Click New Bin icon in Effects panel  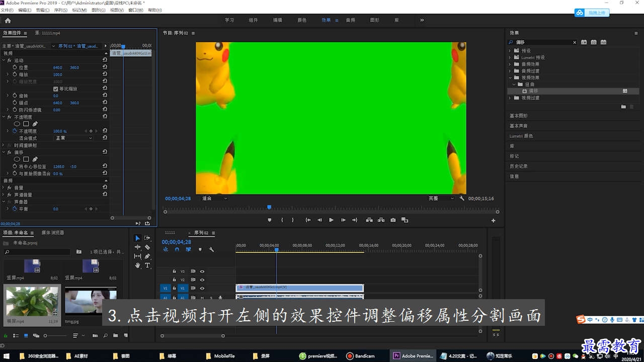coord(623,107)
